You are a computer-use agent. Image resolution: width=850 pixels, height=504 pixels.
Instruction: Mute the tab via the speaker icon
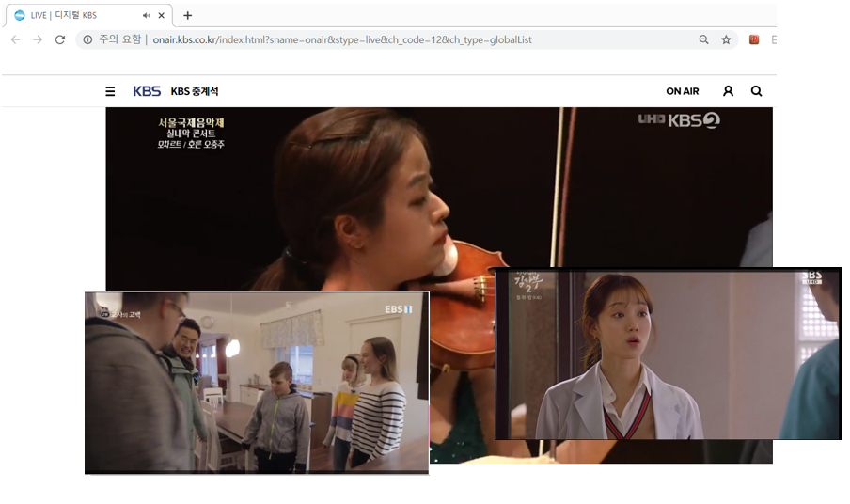[x=146, y=15]
